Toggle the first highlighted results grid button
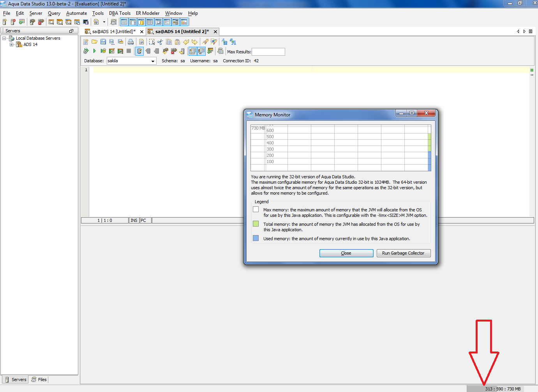Viewport: 538px width, 392px height. point(193,51)
